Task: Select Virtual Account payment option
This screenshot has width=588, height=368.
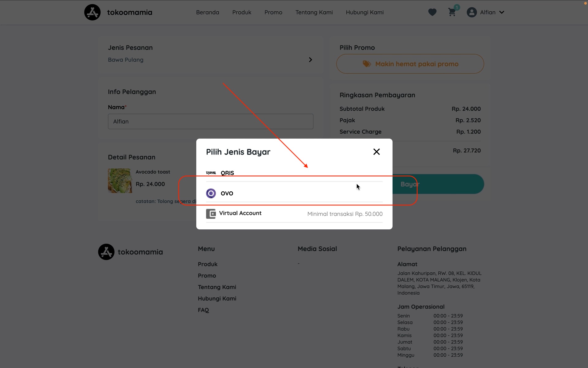Action: [294, 214]
